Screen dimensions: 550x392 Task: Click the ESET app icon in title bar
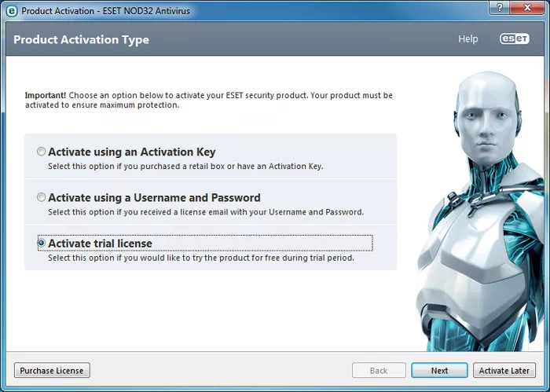click(x=12, y=11)
